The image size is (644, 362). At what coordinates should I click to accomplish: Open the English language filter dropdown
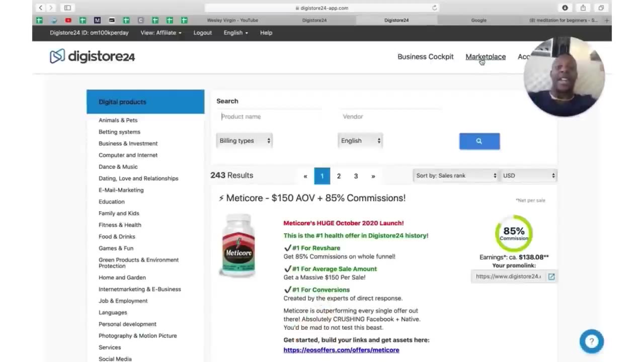pyautogui.click(x=360, y=141)
